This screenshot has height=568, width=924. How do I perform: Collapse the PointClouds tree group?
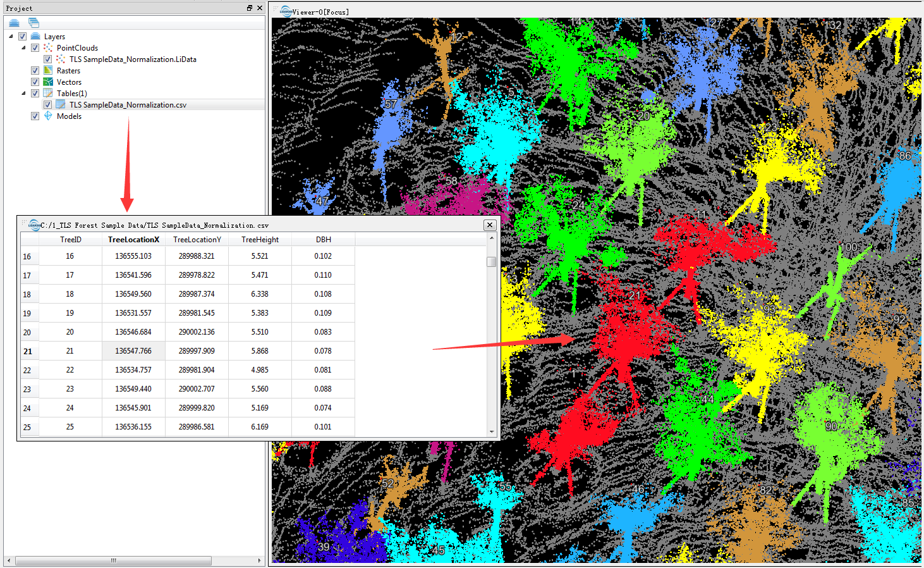[x=23, y=47]
